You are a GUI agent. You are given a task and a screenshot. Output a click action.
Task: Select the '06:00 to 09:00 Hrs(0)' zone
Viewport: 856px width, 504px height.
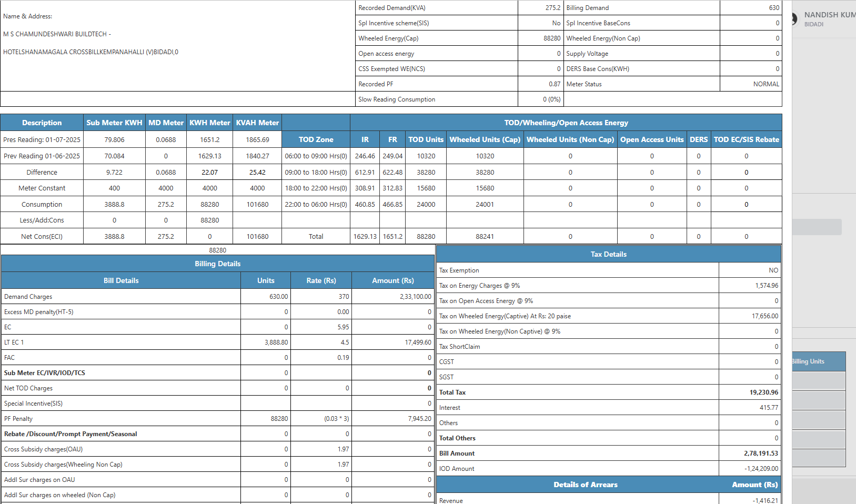[316, 156]
